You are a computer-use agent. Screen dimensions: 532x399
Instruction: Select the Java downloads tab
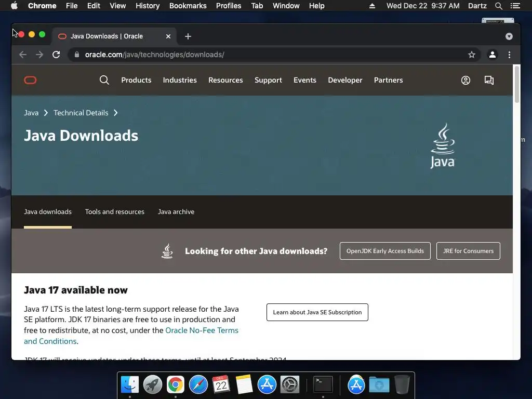pyautogui.click(x=48, y=212)
